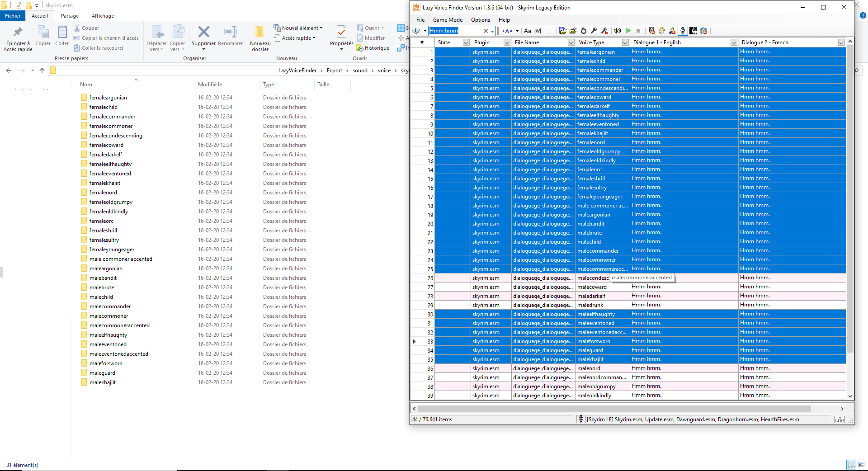Select the Fallout 4 character game icon
Image resolution: width=868 pixels, height=471 pixels.
pyautogui.click(x=672, y=31)
